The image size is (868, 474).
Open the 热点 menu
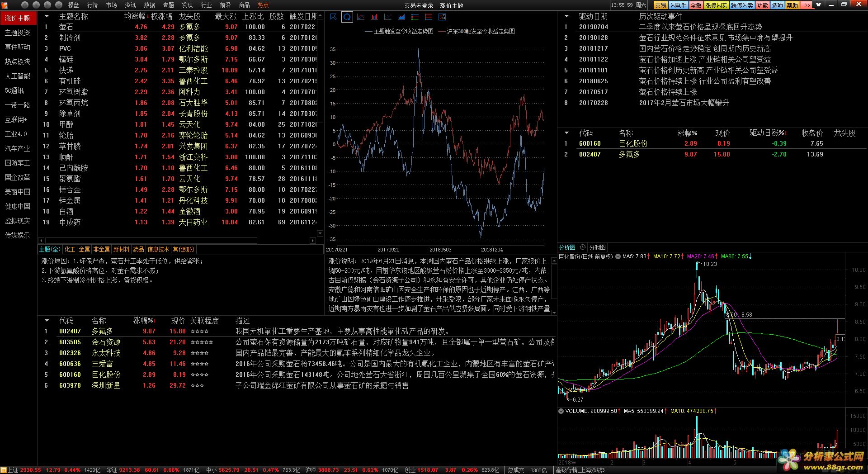coord(263,5)
